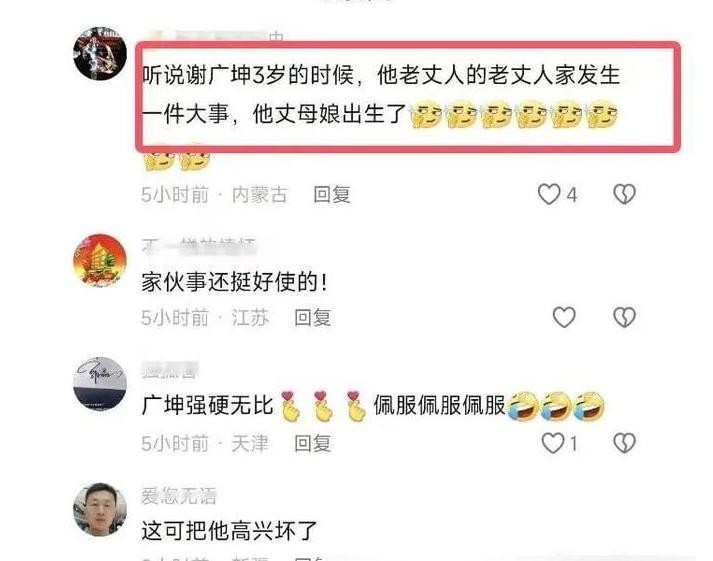Select the 这可把他高兴坏了 comment text
Screen dimensions: 713x561
(x=229, y=531)
